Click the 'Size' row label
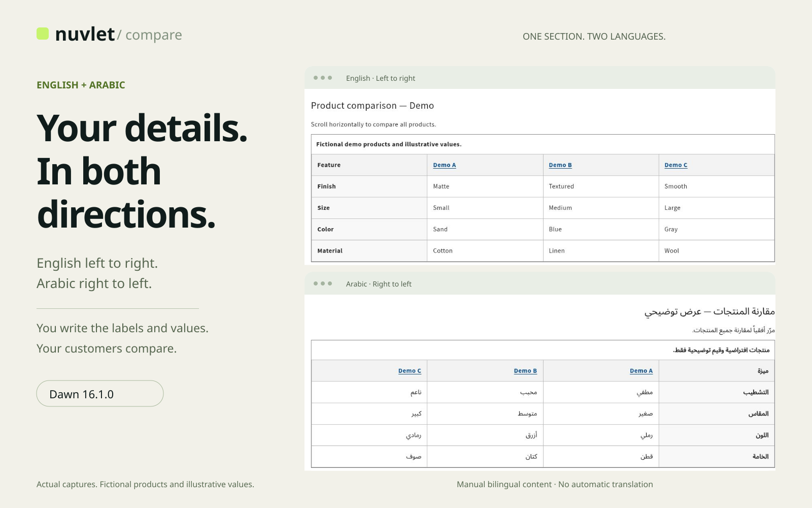 tap(369, 208)
